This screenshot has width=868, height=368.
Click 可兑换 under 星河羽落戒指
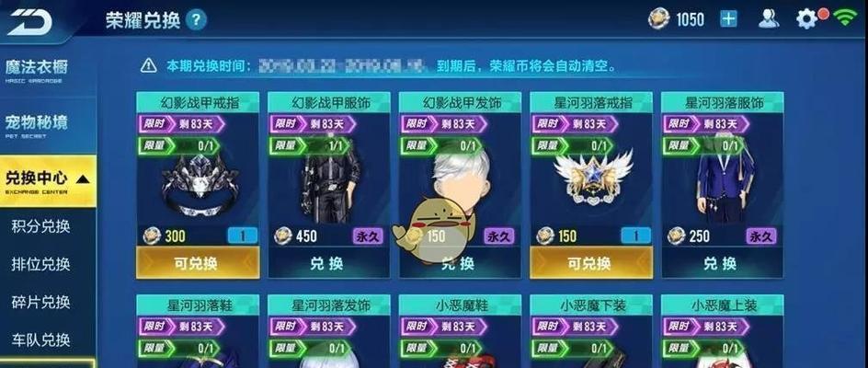coord(591,263)
